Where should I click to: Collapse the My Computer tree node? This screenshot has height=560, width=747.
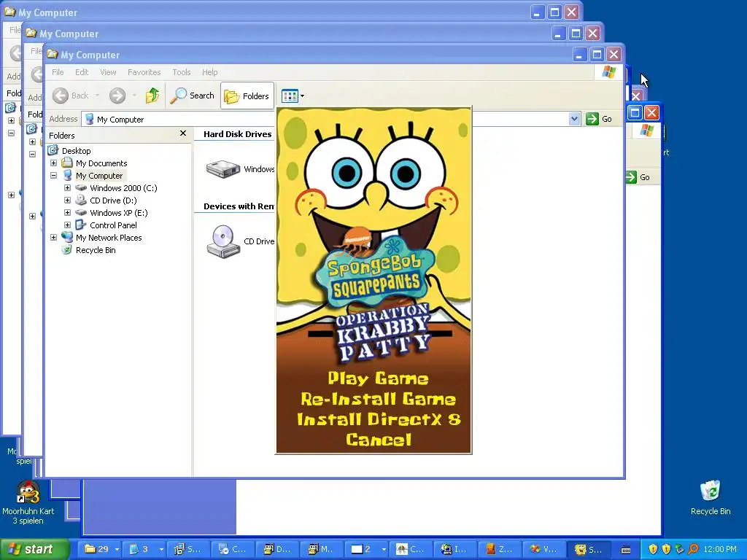(x=54, y=176)
